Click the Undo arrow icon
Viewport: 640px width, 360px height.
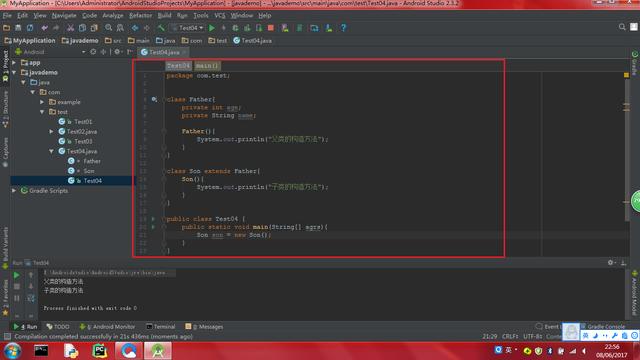(x=44, y=28)
